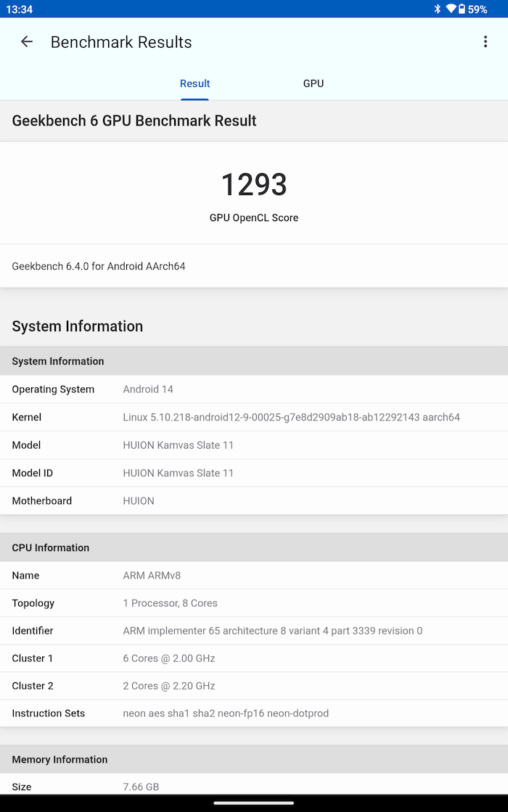Screen dimensions: 508x812
Task: Tap the battery status icon
Action: (x=462, y=9)
